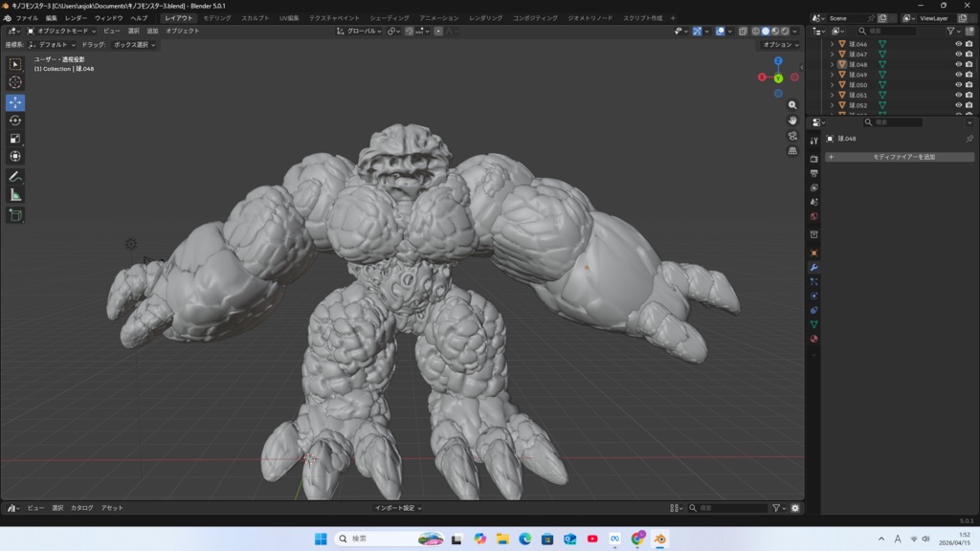Choose the Add Cube tool

(x=15, y=215)
